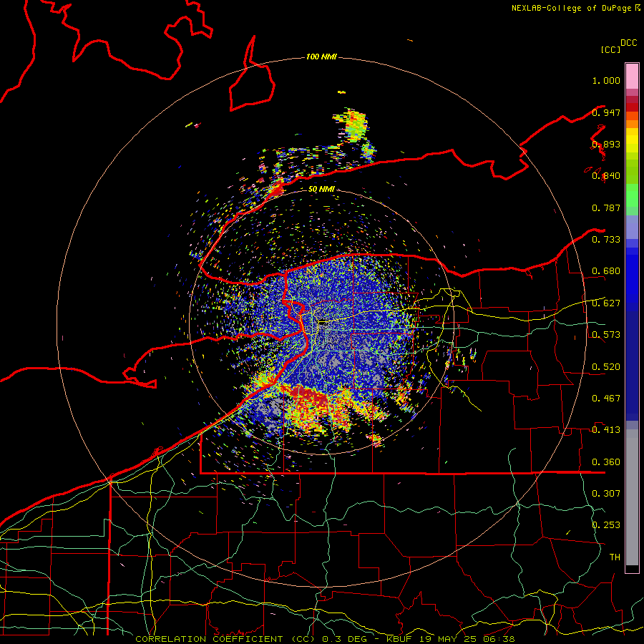Select the 0.520 value on the color scale
The image size is (644, 644).
tap(606, 366)
